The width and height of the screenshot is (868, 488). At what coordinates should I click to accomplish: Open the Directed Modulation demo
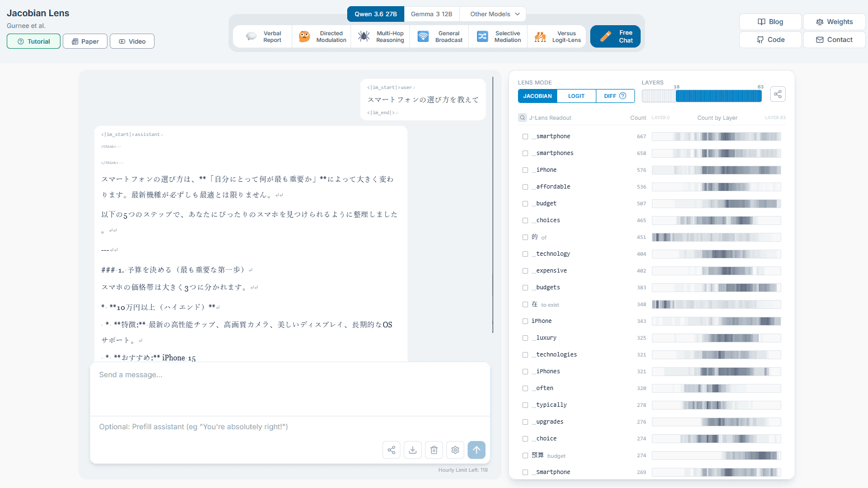(322, 37)
